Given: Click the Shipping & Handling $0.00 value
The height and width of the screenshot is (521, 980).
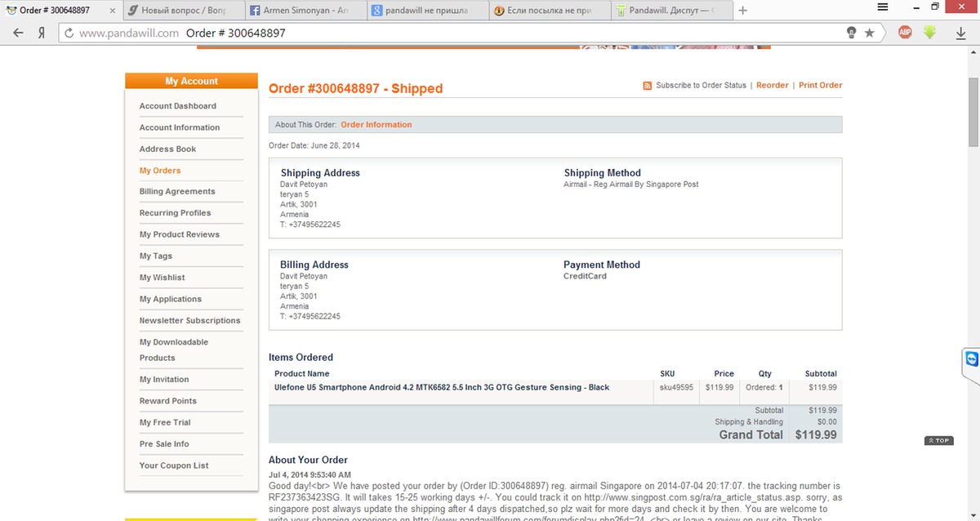Looking at the screenshot, I should [826, 422].
